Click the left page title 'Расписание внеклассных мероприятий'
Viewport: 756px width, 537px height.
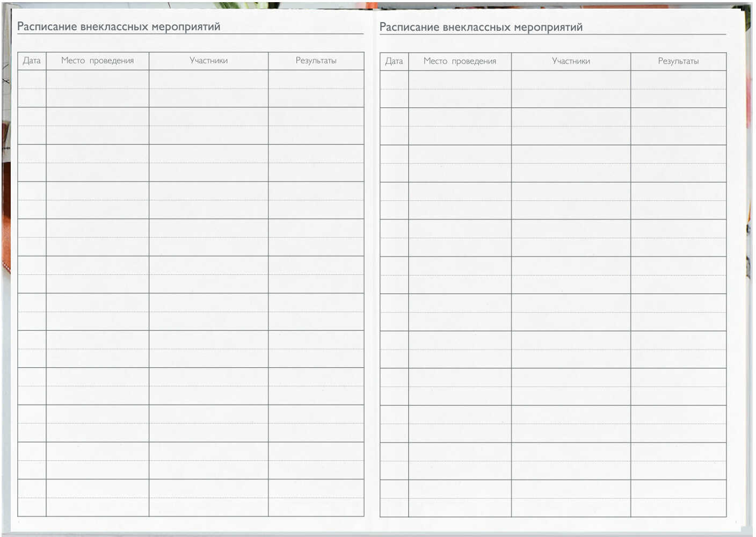coord(119,26)
